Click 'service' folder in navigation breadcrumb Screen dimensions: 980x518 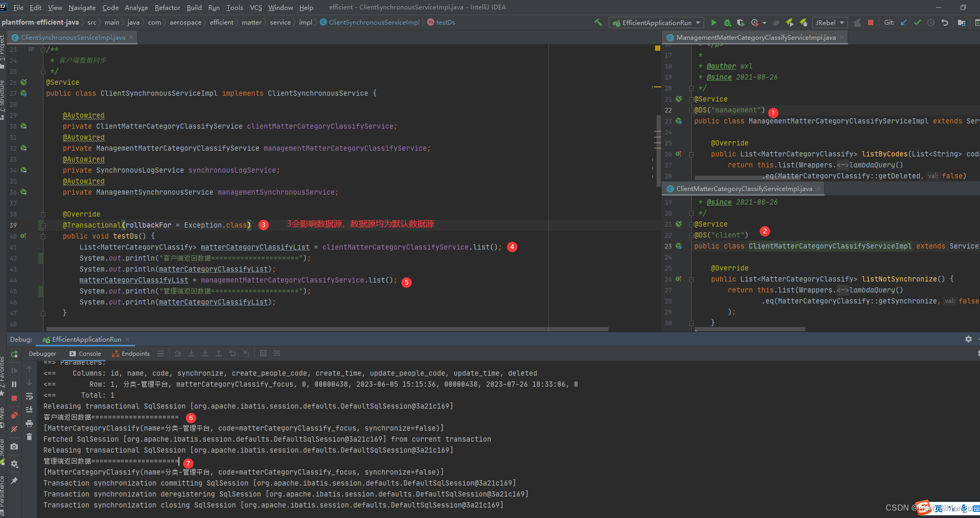coord(280,22)
